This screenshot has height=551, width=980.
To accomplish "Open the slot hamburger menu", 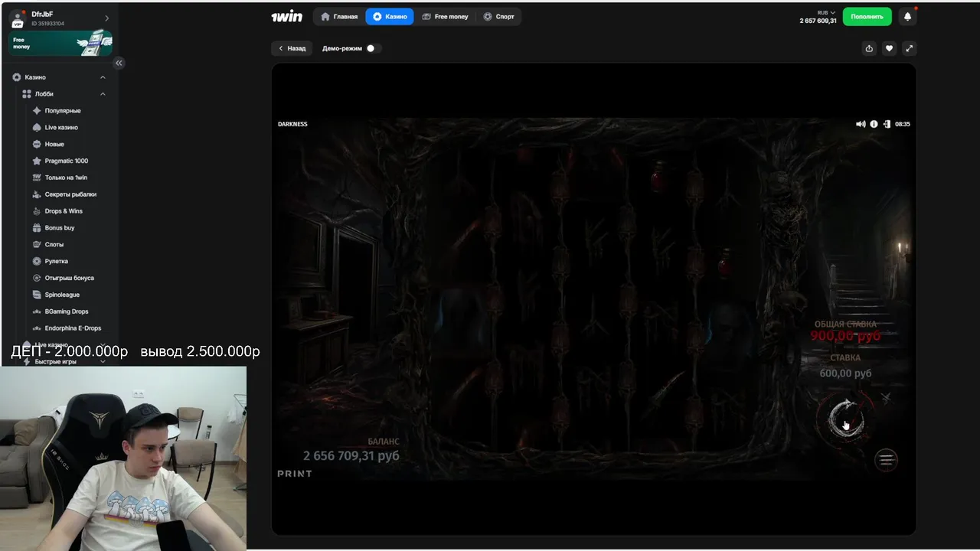I will click(886, 459).
